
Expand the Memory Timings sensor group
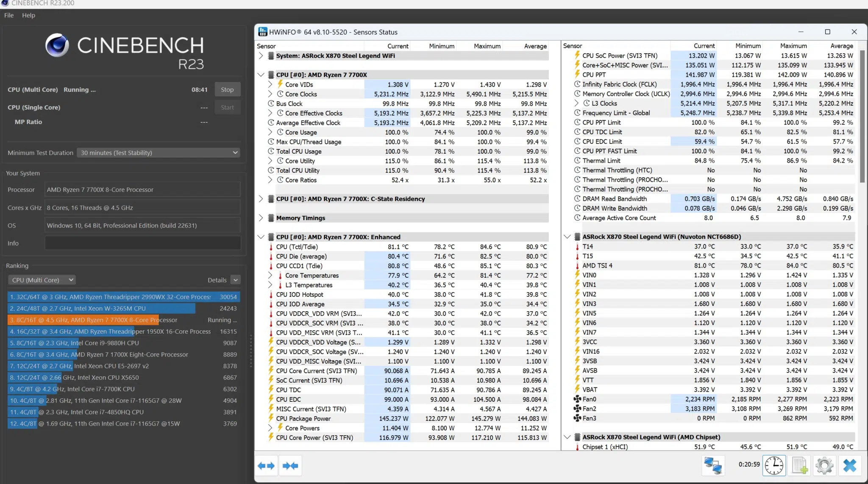coord(261,218)
